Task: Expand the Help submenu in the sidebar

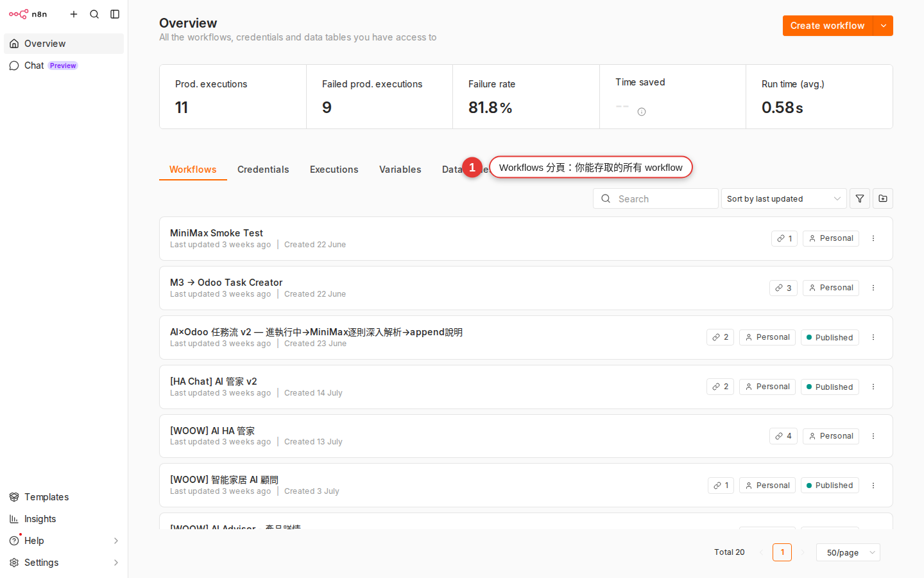Action: [x=116, y=541]
